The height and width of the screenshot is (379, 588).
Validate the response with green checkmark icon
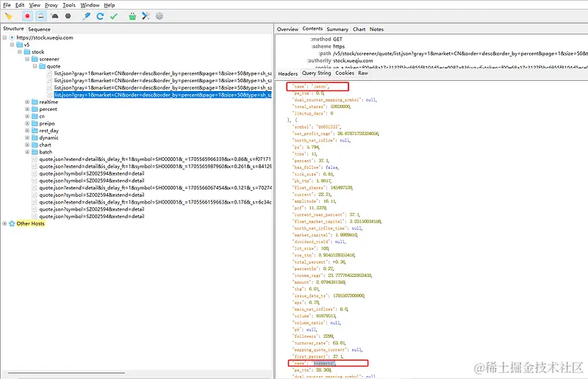(x=114, y=16)
